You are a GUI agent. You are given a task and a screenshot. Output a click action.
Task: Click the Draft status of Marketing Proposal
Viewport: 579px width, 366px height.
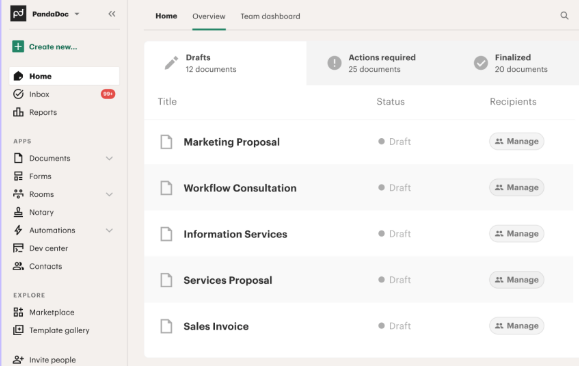[394, 141]
